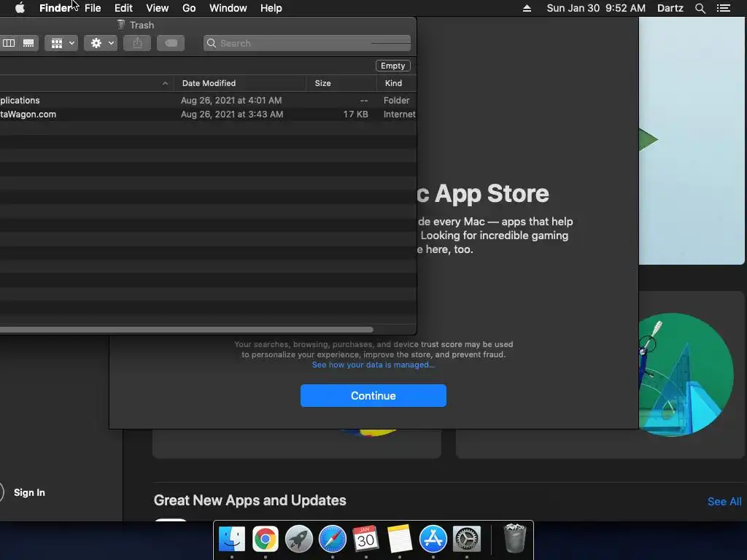Click the Finder Search field
The height and width of the screenshot is (560, 747).
coord(307,43)
